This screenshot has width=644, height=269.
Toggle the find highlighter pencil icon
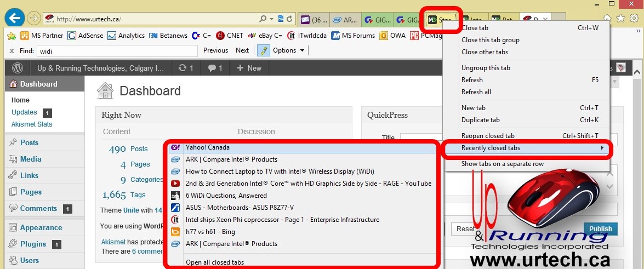click(264, 50)
